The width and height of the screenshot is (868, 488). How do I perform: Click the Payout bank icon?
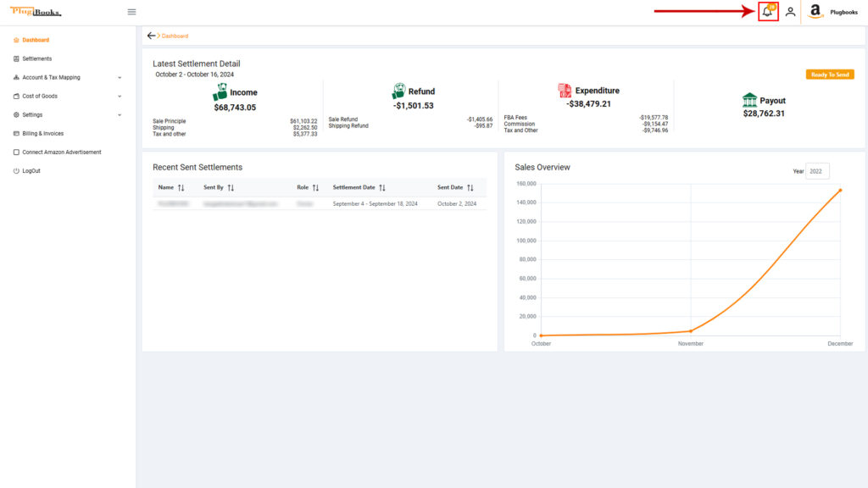(749, 100)
